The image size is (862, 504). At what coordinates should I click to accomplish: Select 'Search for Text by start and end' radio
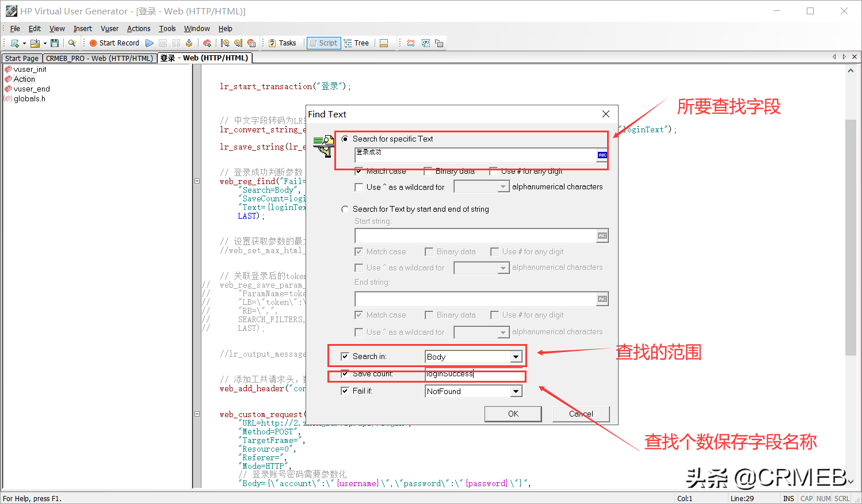pyautogui.click(x=345, y=209)
